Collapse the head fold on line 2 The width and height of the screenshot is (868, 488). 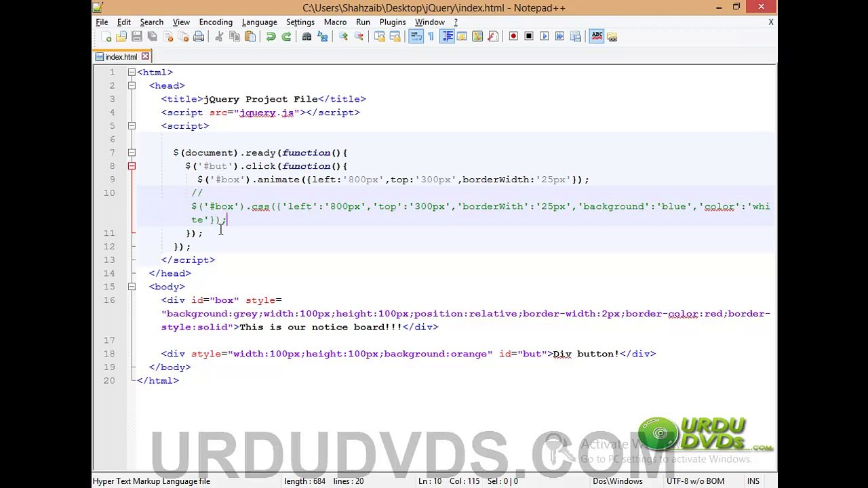(x=132, y=86)
